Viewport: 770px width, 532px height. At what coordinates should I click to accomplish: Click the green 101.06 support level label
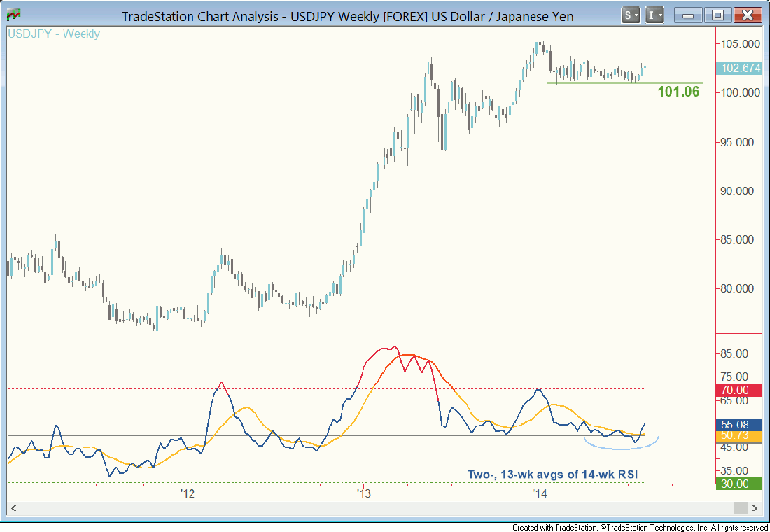coord(678,92)
